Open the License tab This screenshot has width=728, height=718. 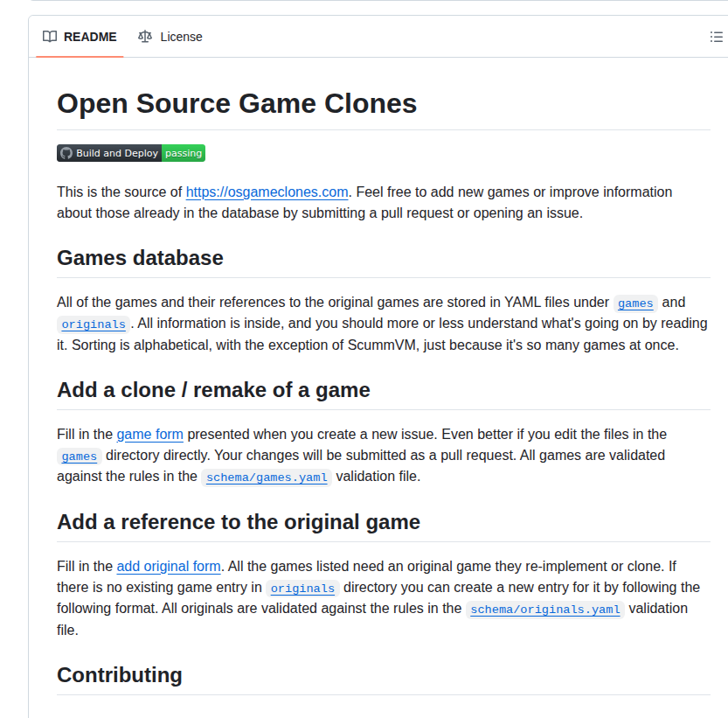click(181, 37)
